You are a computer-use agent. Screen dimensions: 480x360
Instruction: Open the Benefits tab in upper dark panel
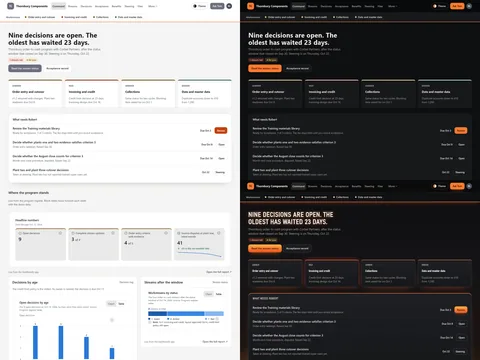(356, 6)
